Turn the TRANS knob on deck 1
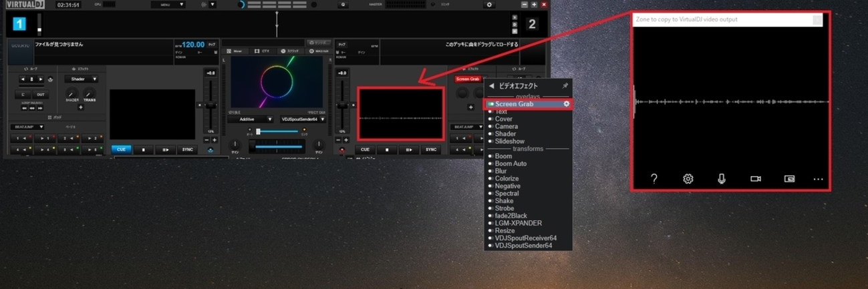 [90, 93]
